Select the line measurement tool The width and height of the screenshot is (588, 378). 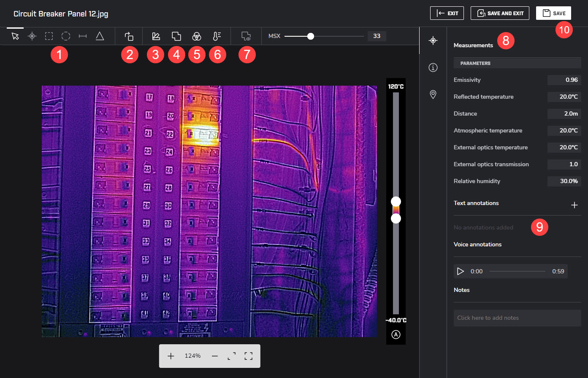tap(83, 36)
